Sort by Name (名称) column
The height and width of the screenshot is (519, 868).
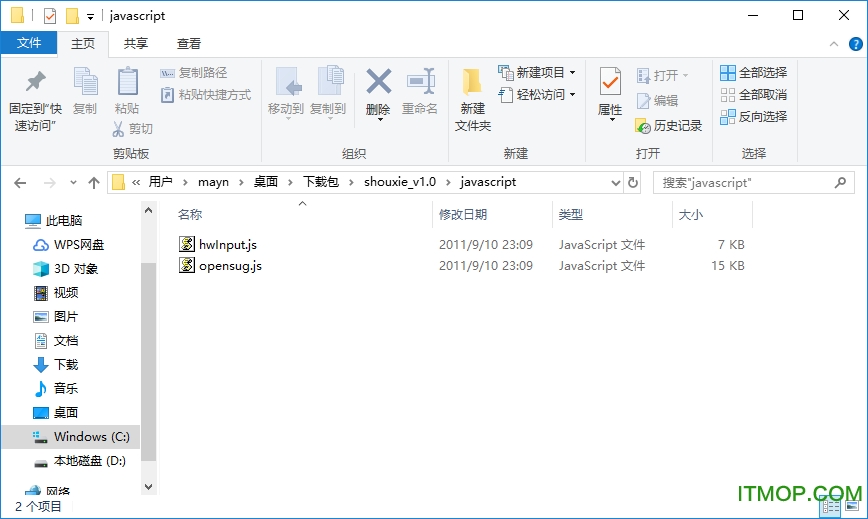click(x=190, y=215)
